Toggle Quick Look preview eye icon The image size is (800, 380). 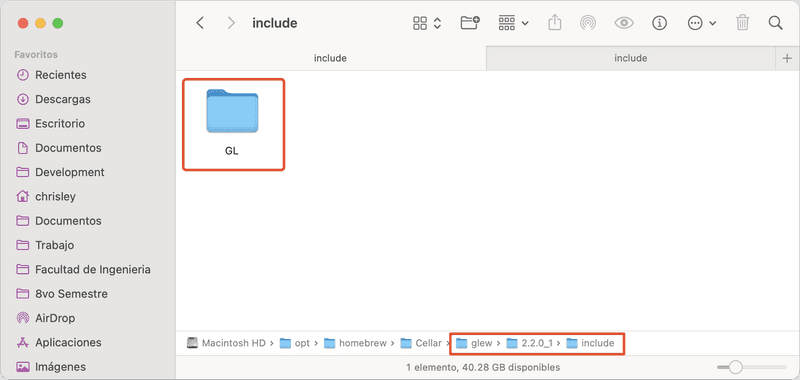pyautogui.click(x=624, y=23)
